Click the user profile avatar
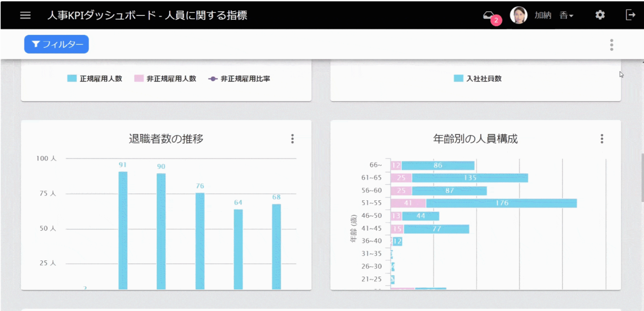This screenshot has height=311, width=644. coord(518,15)
